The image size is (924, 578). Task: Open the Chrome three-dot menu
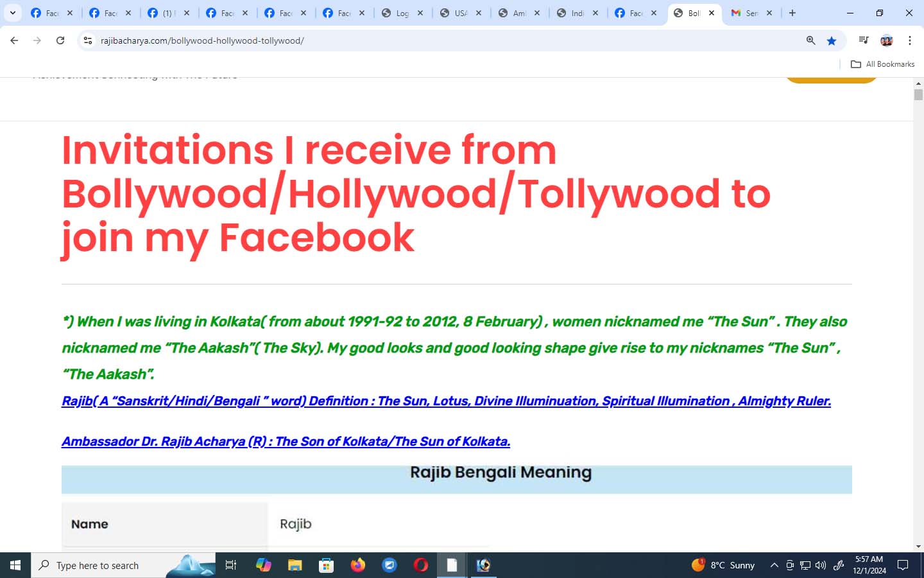point(910,40)
